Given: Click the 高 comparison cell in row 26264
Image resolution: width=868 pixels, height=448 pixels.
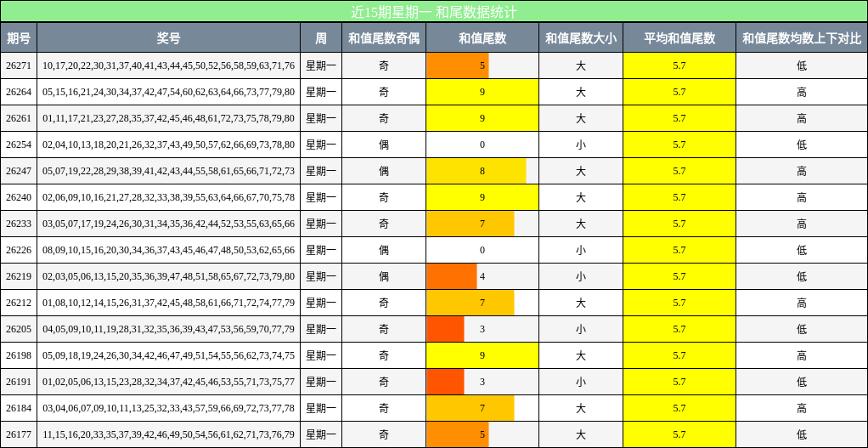Looking at the screenshot, I should (x=802, y=92).
